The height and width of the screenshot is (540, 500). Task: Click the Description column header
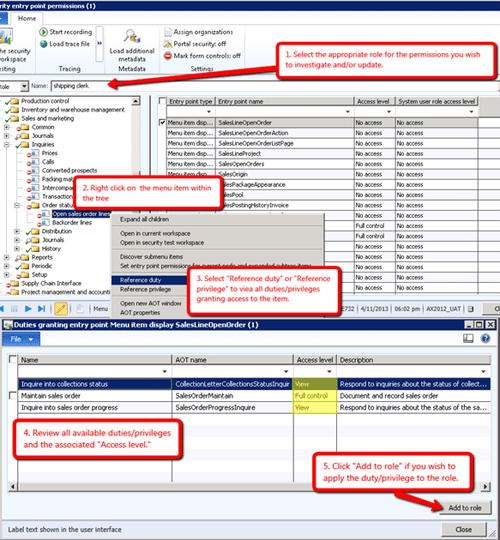pos(414,360)
